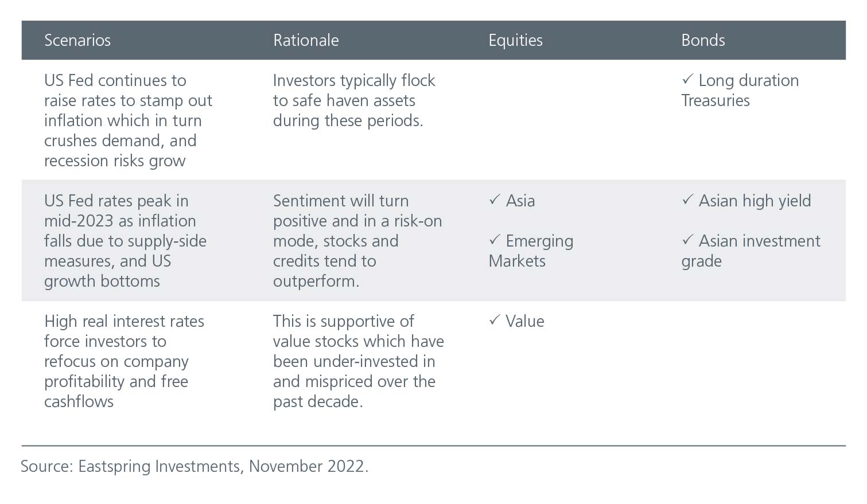Image resolution: width=867 pixels, height=504 pixels.
Task: Click the 'Sentiment will turn positive' rationale text
Action: tap(357, 241)
